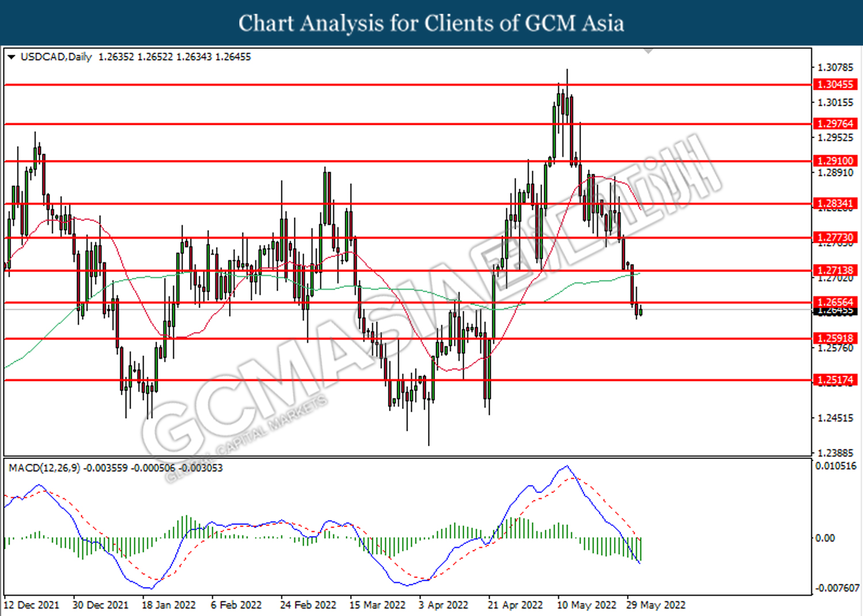Click the 15 Mar 2022 date label
The width and height of the screenshot is (863, 616).
click(x=377, y=605)
